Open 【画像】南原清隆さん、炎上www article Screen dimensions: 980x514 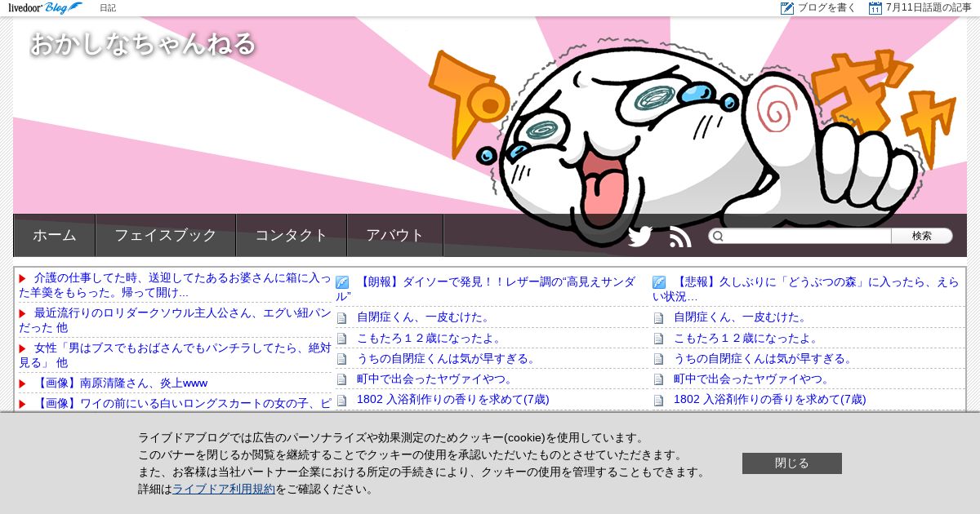(121, 383)
